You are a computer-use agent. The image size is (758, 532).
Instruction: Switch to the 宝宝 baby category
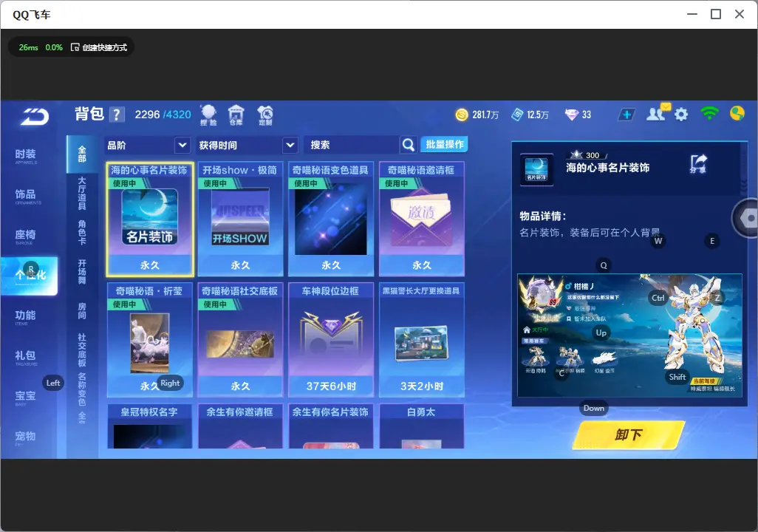pyautogui.click(x=26, y=398)
